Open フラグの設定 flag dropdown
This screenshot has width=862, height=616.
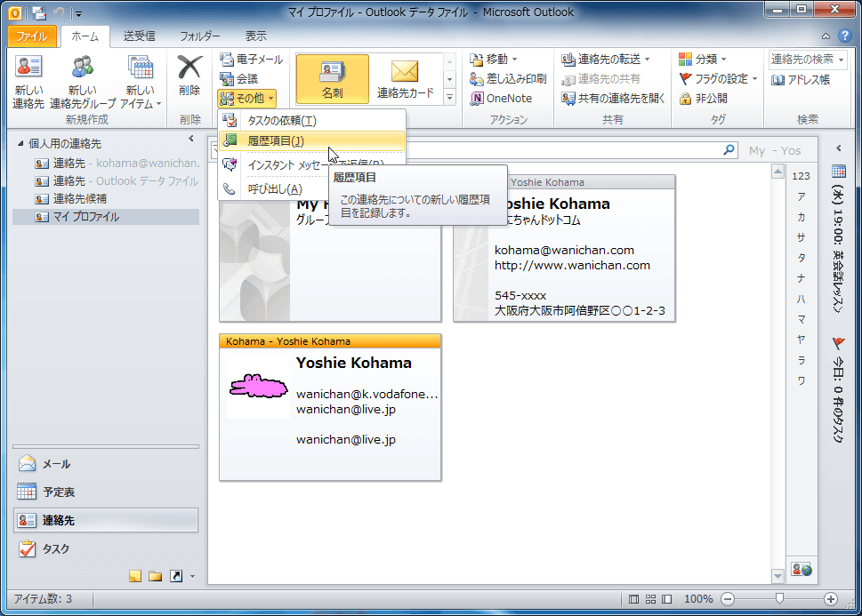(x=718, y=78)
